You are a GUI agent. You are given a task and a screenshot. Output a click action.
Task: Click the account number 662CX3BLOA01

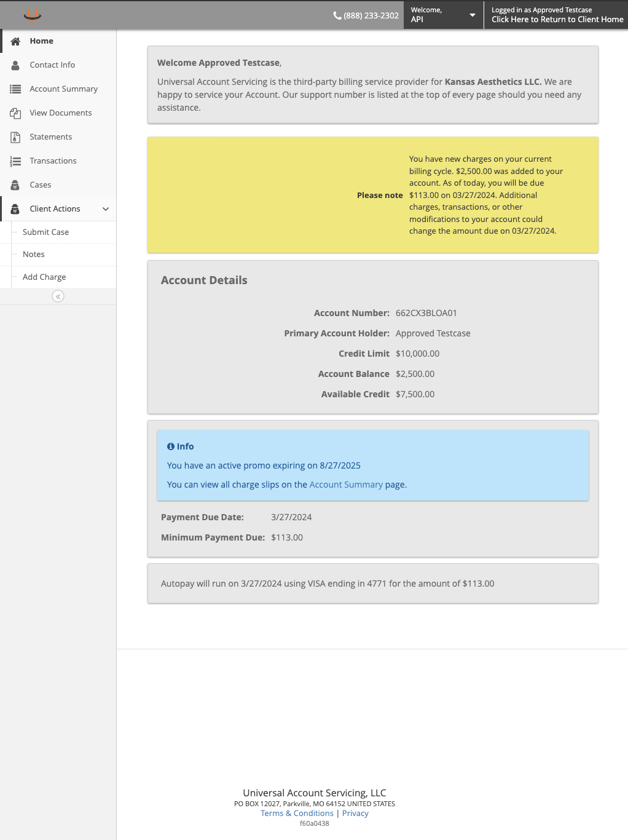point(426,313)
